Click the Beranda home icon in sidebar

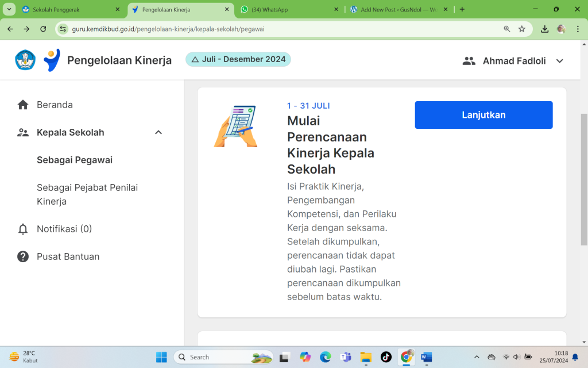click(23, 105)
